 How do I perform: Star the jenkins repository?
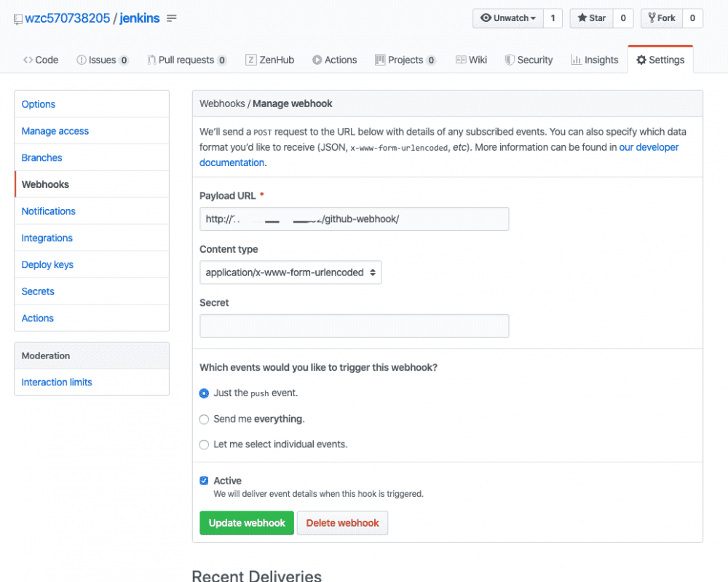591,18
